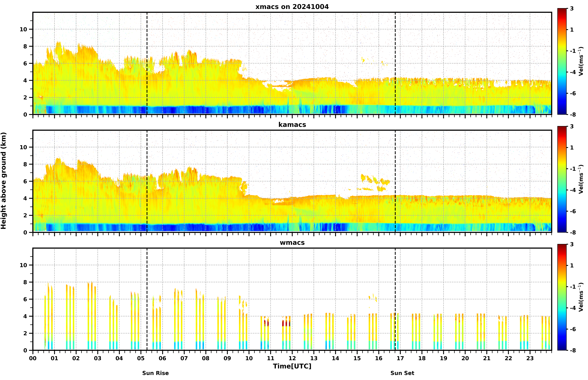This screenshot has height=380, width=588.
Task: Click the sunrise dashed line in xmacs panel
Action: (x=147, y=63)
